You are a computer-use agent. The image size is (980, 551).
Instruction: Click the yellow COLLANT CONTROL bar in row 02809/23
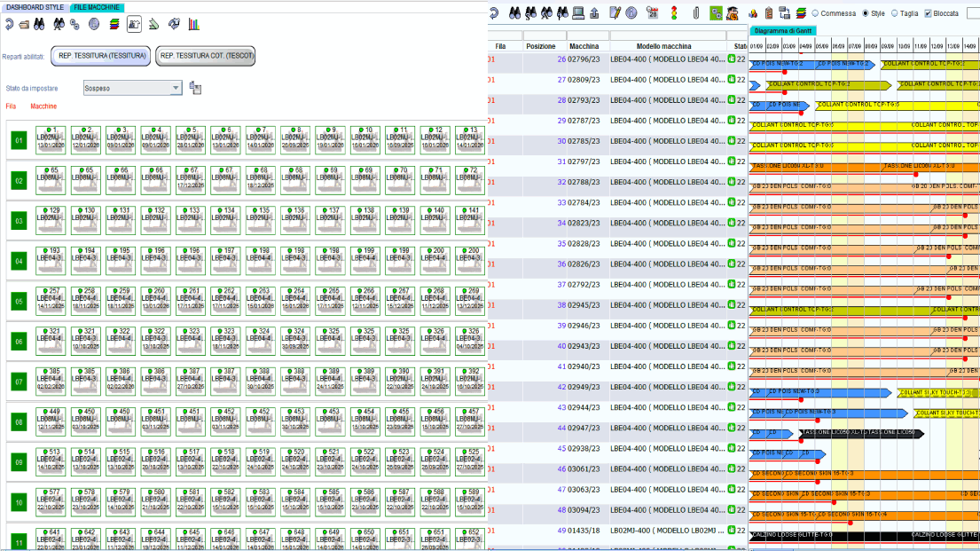click(x=828, y=84)
